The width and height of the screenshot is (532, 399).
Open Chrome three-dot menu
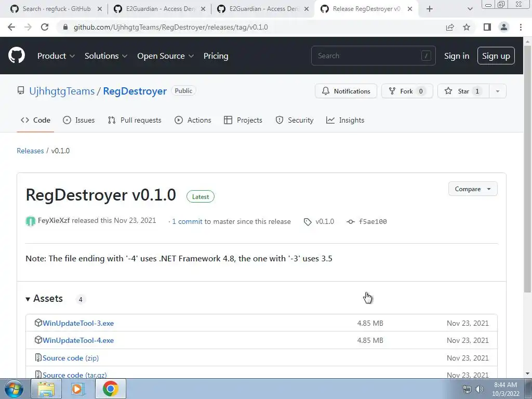pos(521,27)
